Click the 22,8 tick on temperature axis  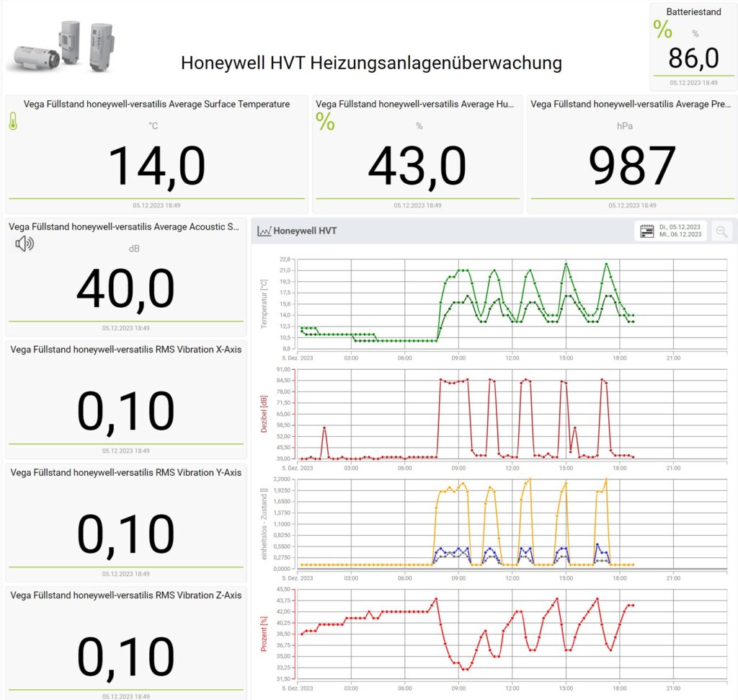285,260
